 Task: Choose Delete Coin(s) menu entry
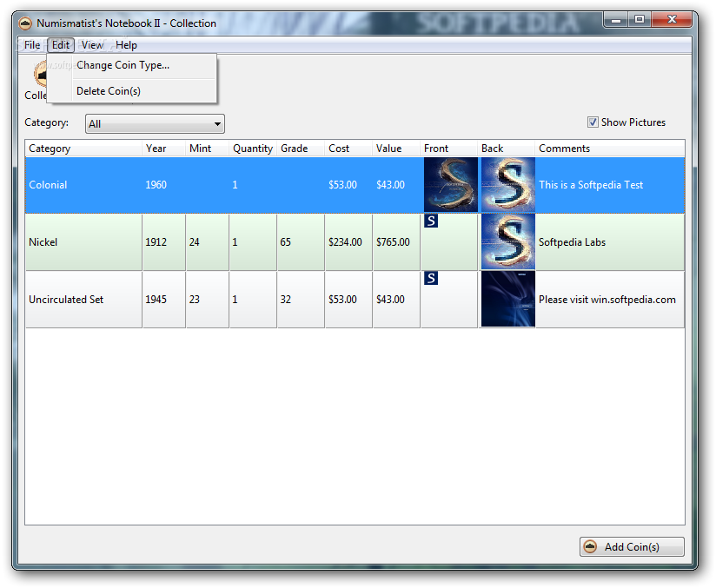[x=132, y=91]
